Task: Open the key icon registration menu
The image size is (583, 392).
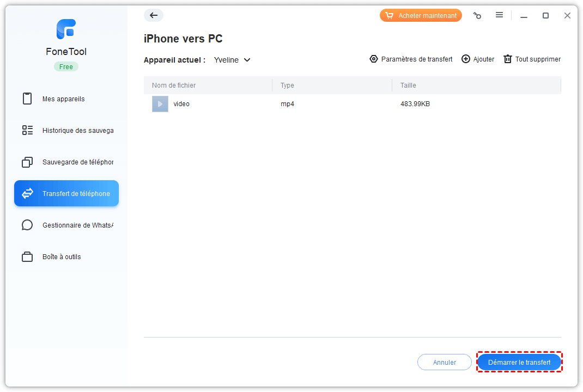Action: click(x=477, y=16)
